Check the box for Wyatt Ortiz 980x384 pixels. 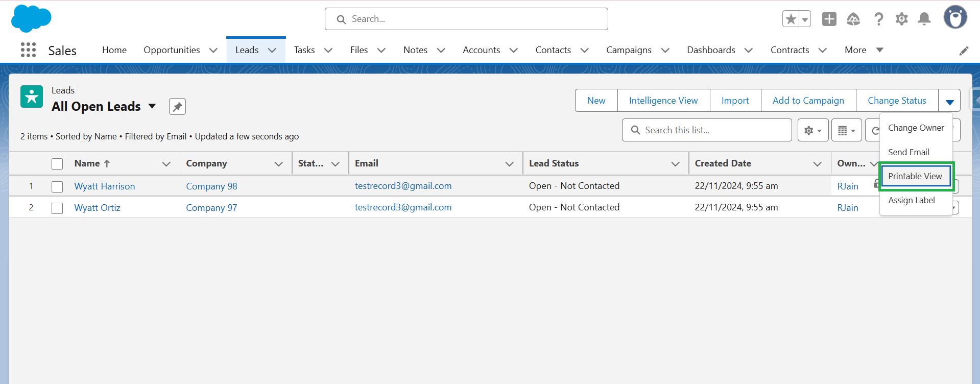tap(57, 208)
